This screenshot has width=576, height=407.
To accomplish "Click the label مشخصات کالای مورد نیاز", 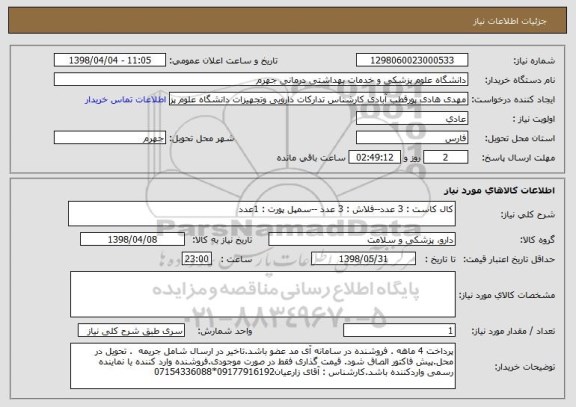I will pos(507,295).
